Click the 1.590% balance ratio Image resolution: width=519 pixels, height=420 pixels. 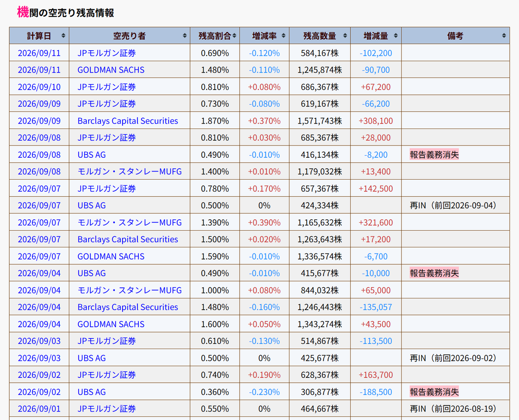[x=215, y=256]
